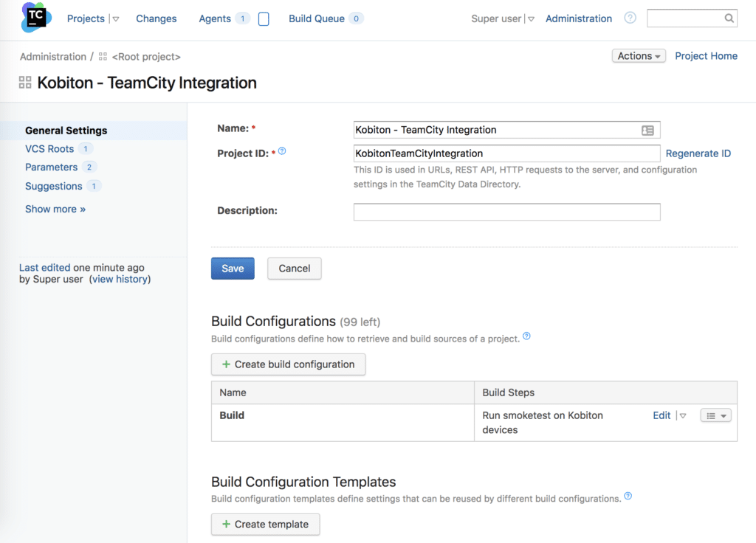
Task: Click 'Run smoketest on Kobiton devices' text
Action: click(x=543, y=423)
